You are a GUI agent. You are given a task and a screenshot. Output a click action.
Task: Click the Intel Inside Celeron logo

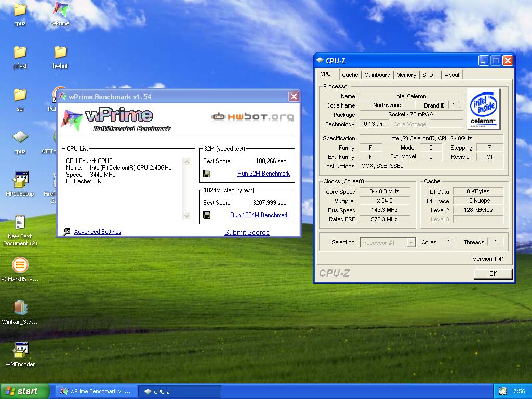tap(484, 109)
